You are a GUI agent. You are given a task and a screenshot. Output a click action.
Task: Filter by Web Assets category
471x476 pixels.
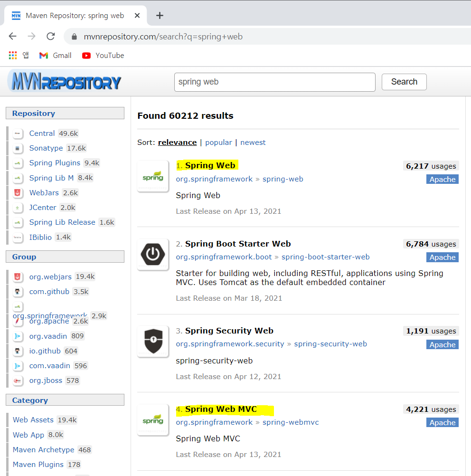[33, 420]
